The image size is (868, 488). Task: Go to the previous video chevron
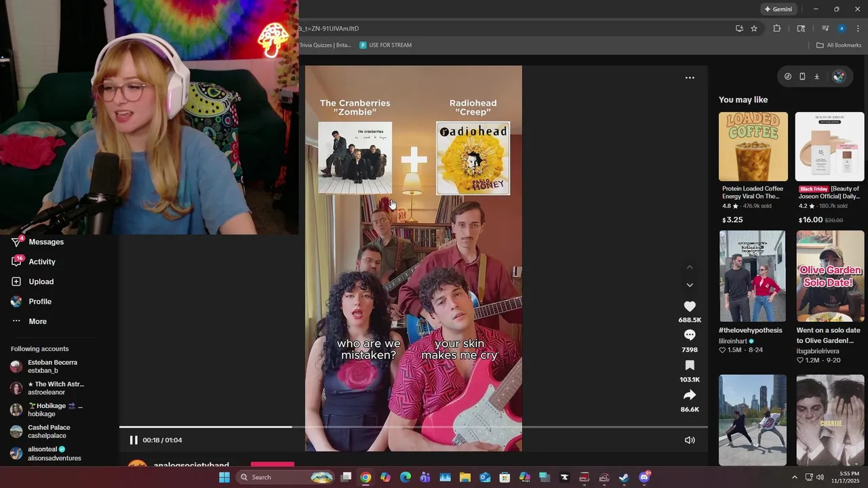click(x=690, y=268)
